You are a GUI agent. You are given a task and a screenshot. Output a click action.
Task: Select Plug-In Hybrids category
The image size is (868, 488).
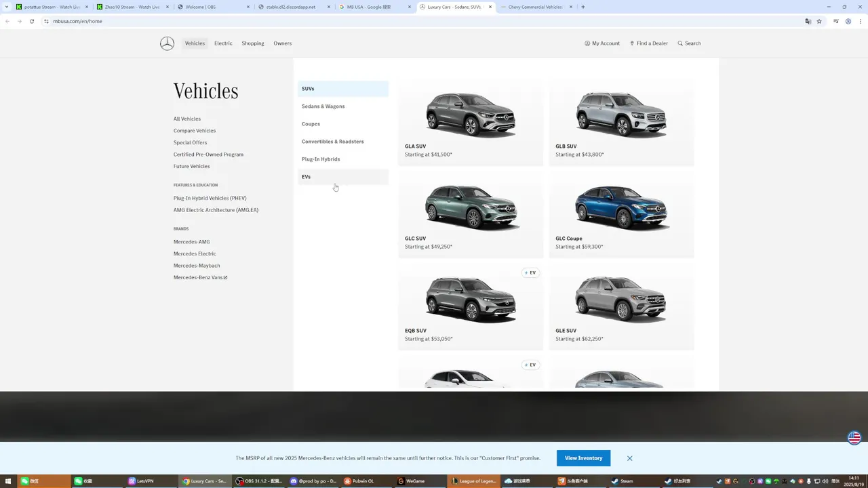(x=343, y=159)
